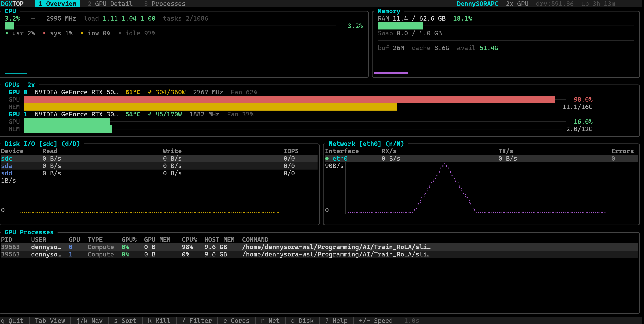Click the GPU% column header
Image resolution: width=644 pixels, height=324 pixels.
[x=129, y=240]
